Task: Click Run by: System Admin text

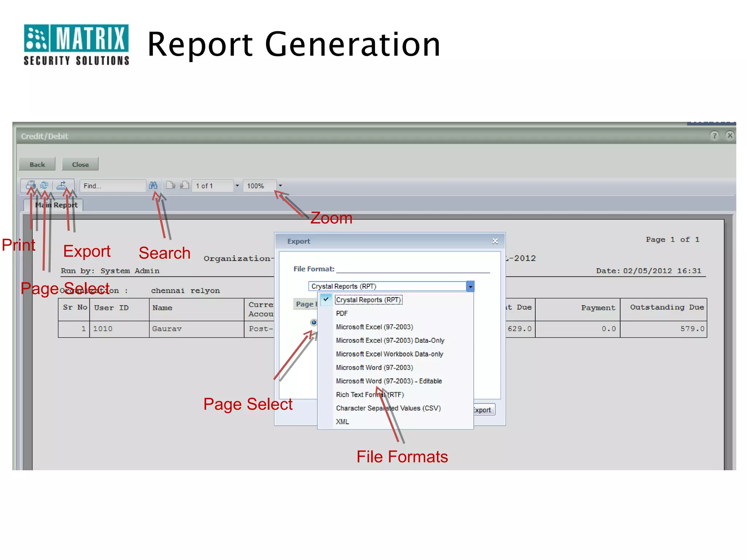Action: (110, 271)
